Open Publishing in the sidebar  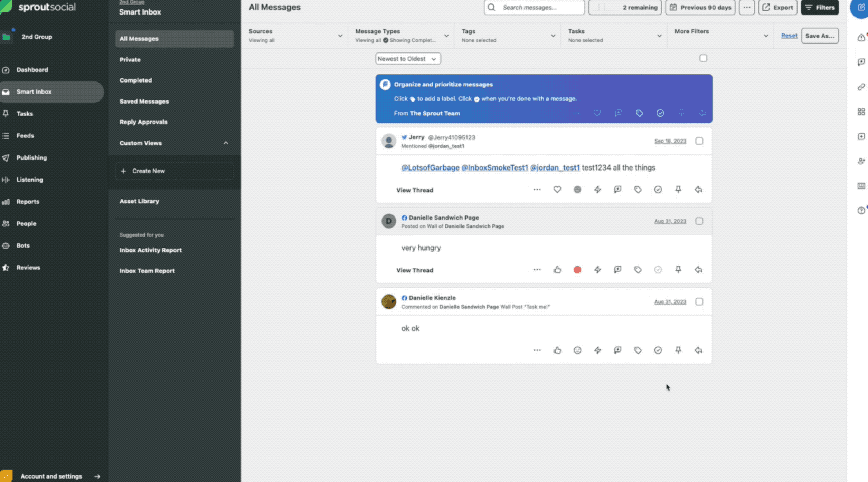(31, 157)
